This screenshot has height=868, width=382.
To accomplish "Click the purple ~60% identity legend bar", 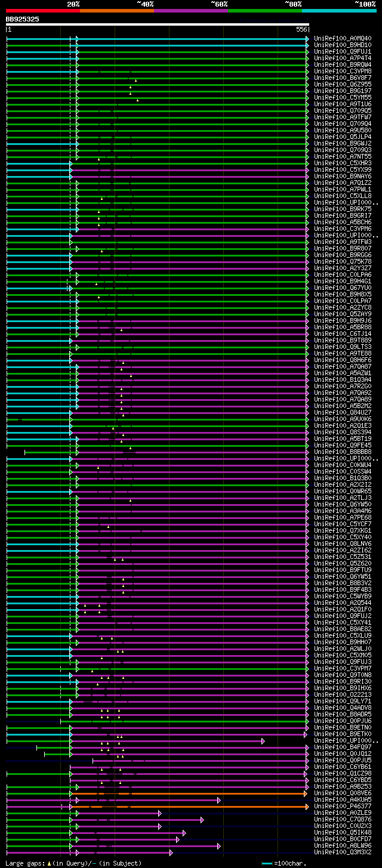I will 191,11.
